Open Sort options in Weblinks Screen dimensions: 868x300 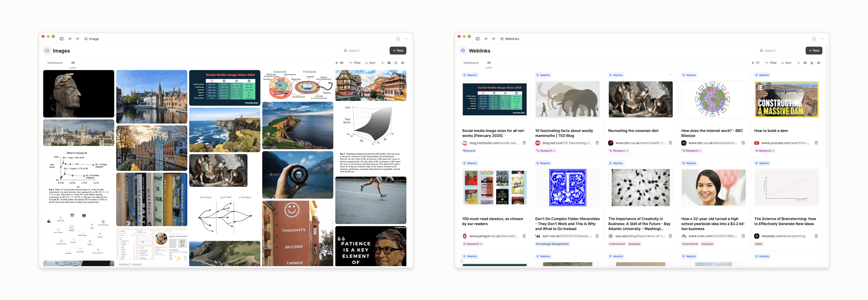click(x=786, y=63)
